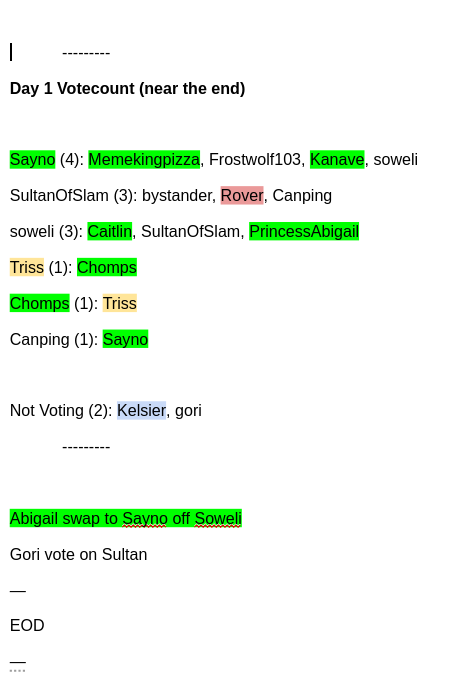Click the word bystander

[x=177, y=195]
